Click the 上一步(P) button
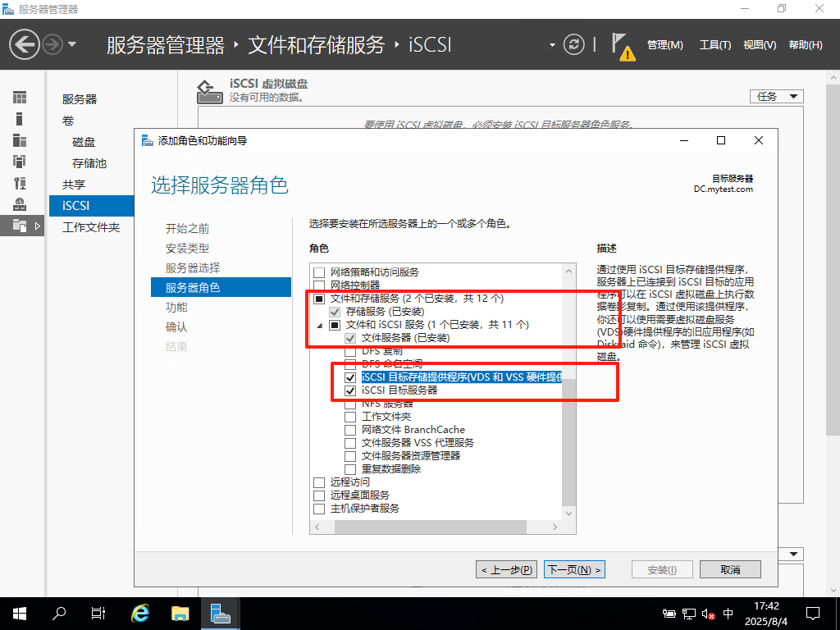Image resolution: width=840 pixels, height=630 pixels. coord(506,569)
